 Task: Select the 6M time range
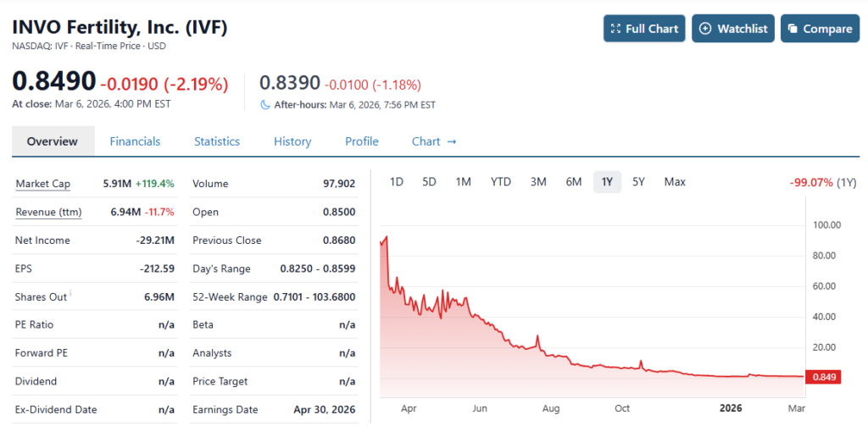tap(574, 182)
